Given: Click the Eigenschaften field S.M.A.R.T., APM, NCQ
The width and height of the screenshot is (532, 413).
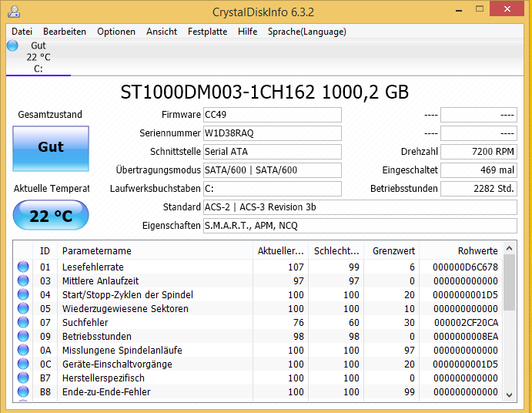Looking at the screenshot, I should point(360,226).
